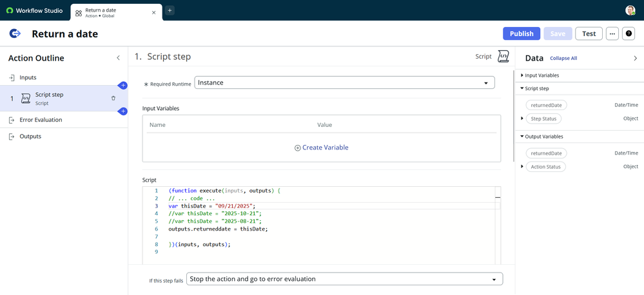The image size is (644, 295).
Task: Click the Test button
Action: (x=589, y=33)
